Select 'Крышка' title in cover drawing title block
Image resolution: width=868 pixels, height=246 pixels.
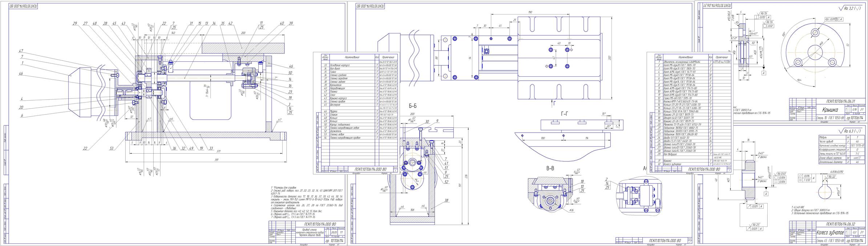pos(830,110)
